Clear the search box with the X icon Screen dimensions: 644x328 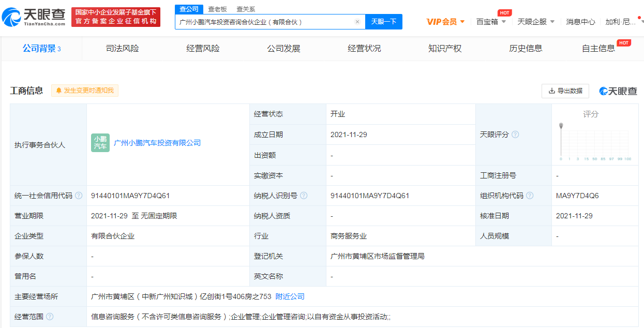(x=357, y=22)
